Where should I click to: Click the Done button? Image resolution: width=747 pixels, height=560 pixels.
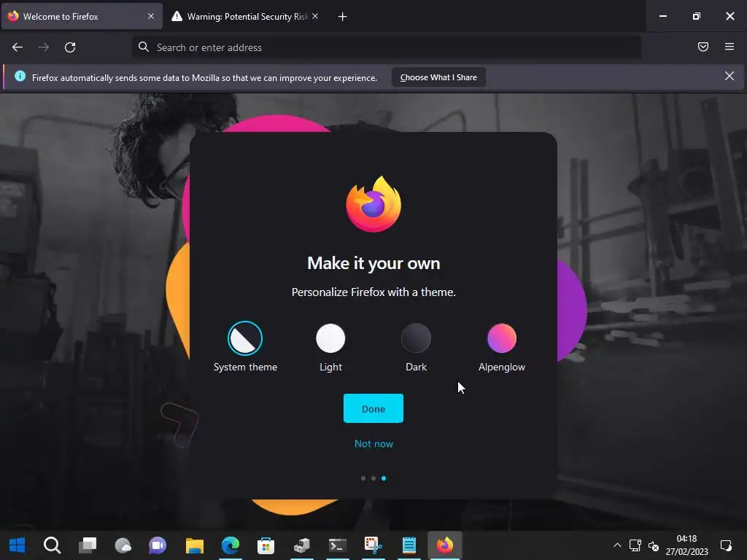click(373, 408)
